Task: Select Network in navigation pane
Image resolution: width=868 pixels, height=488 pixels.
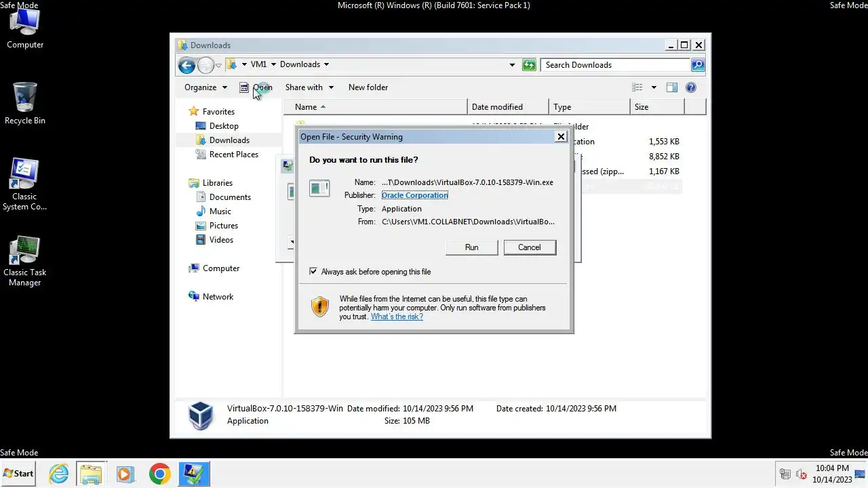Action: (x=218, y=297)
